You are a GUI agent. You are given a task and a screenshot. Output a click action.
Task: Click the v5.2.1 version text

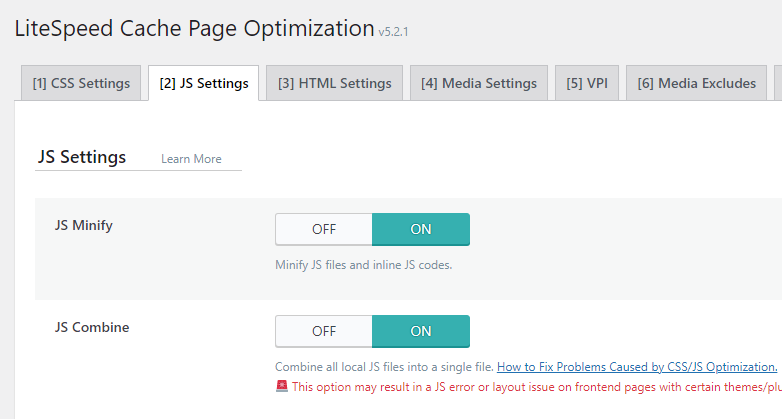click(393, 32)
